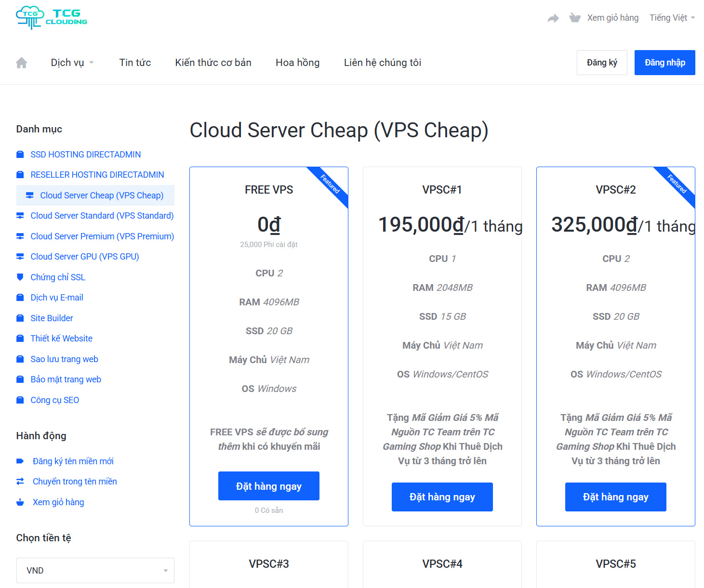Click the tag icon beside Đăng ký tên miền mới
The width and height of the screenshot is (704, 588).
click(x=20, y=461)
